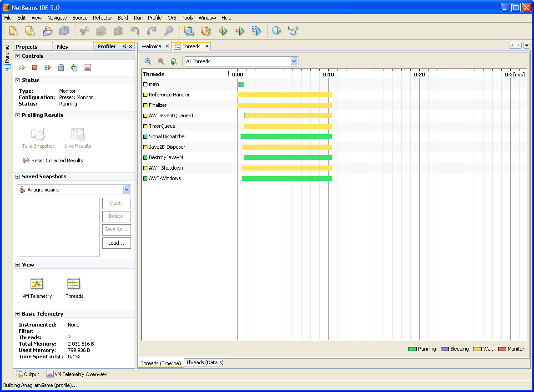
Task: Switch to the Projects tab
Action: point(33,47)
